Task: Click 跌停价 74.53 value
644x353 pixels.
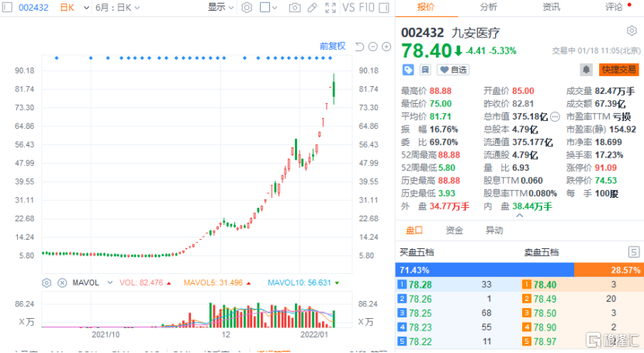Action: coord(605,181)
